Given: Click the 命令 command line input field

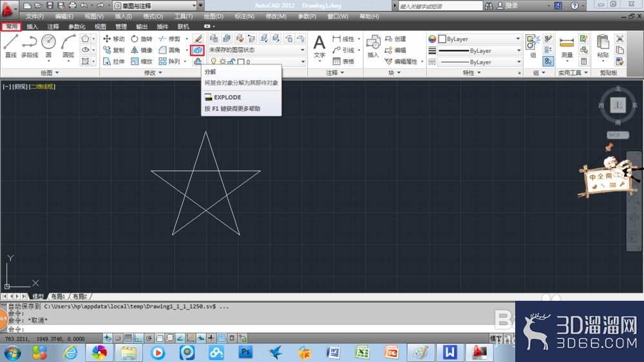Looking at the screenshot, I should click(x=259, y=329).
